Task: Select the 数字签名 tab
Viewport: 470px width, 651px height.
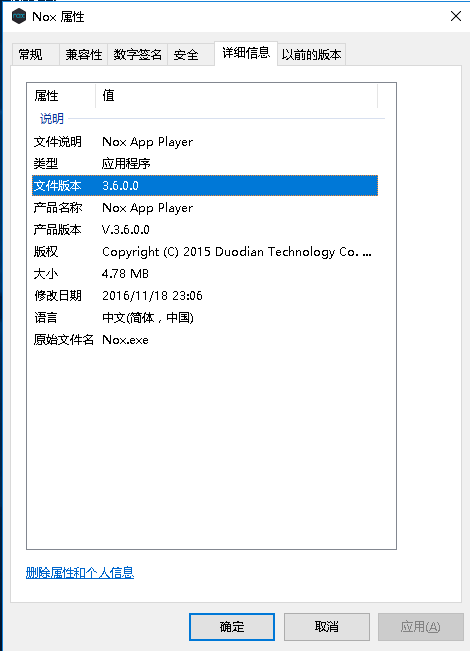Action: click(137, 54)
